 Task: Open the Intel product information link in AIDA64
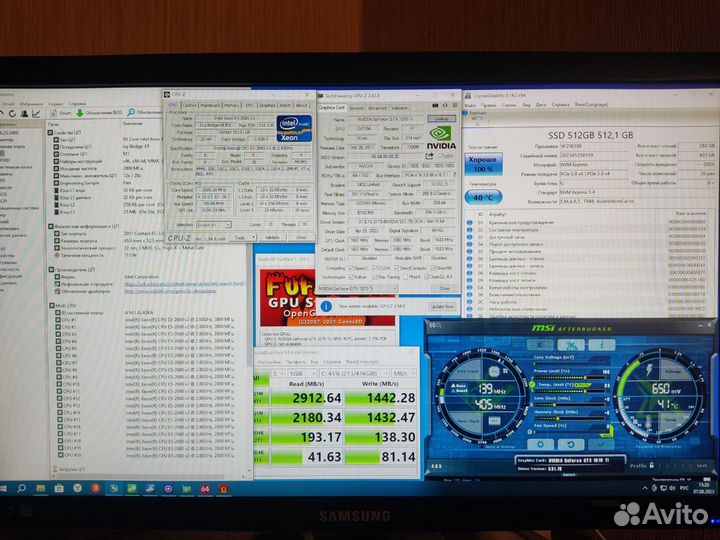[185, 284]
